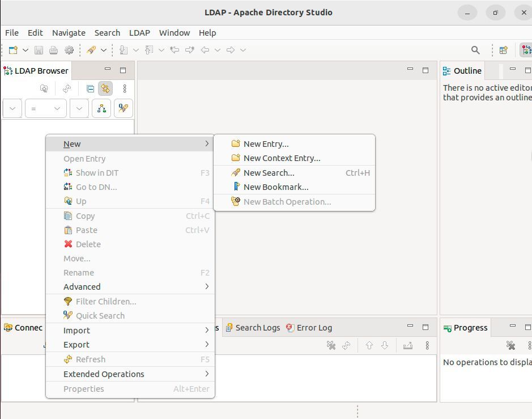
Task: Open the Extended Operations submenu
Action: (x=104, y=374)
